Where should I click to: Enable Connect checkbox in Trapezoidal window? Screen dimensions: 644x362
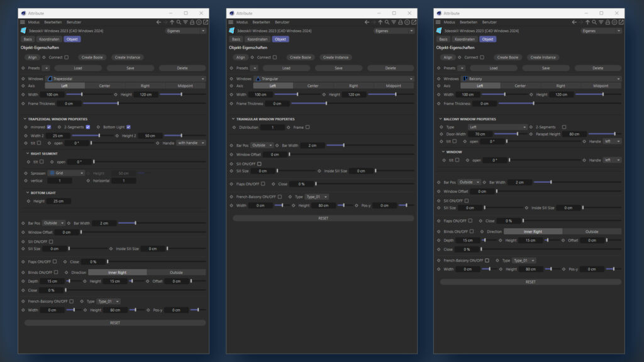click(67, 57)
